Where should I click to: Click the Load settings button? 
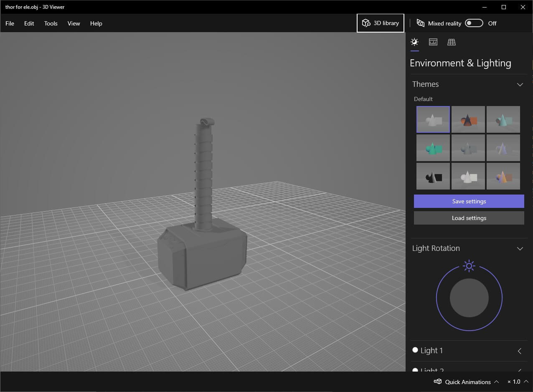click(x=469, y=218)
